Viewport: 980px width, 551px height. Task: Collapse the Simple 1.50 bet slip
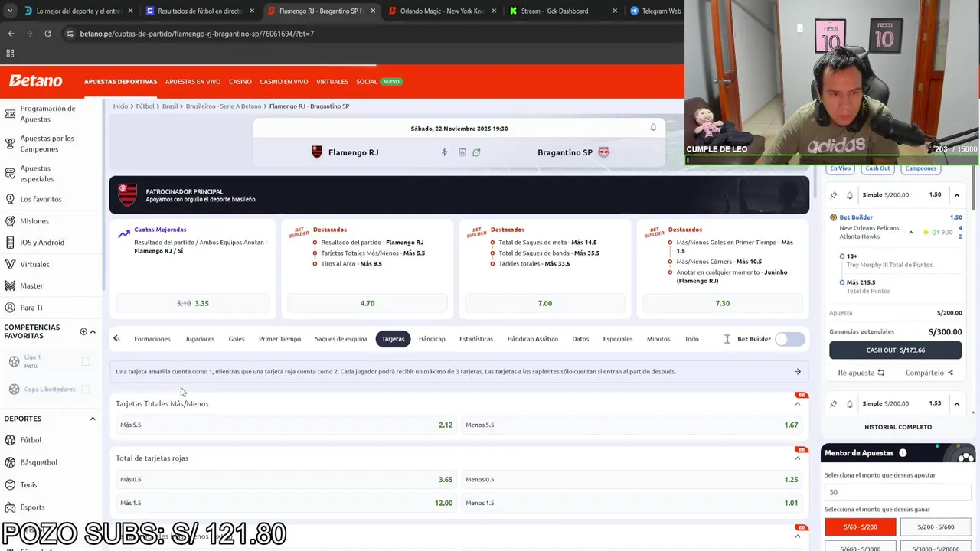(x=956, y=195)
